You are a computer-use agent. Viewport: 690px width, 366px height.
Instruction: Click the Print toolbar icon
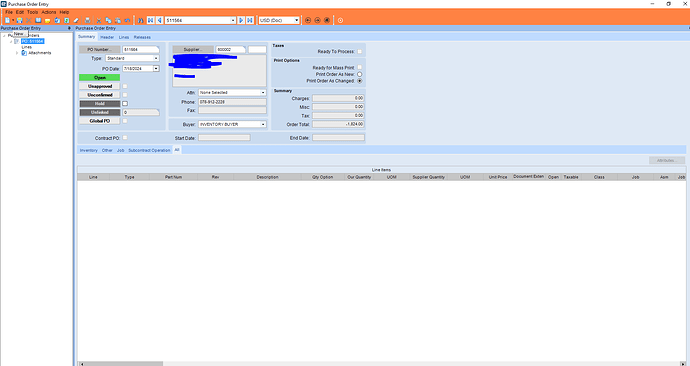pyautogui.click(x=87, y=20)
